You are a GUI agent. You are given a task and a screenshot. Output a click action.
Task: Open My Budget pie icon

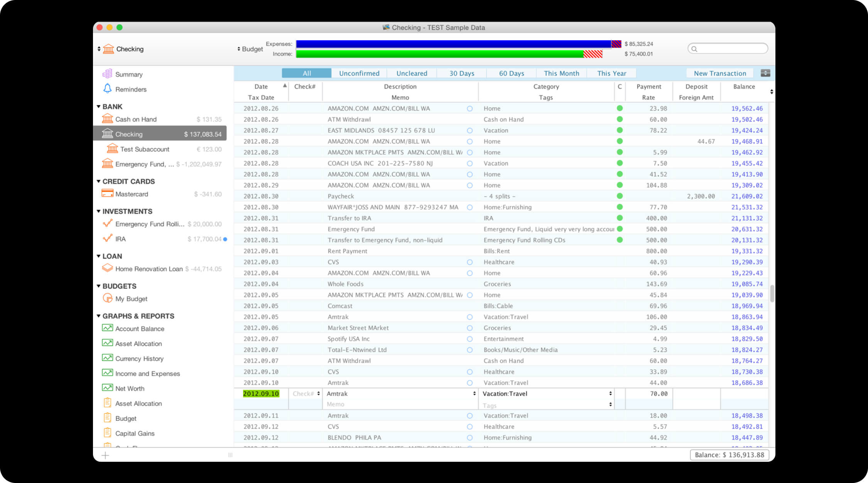point(107,298)
